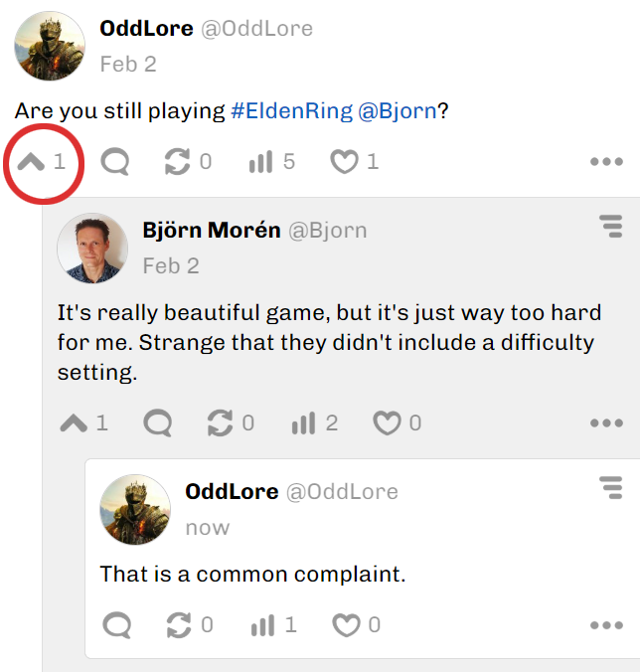The image size is (640, 672).
Task: Open more options on OddLore's top post
Action: tap(606, 162)
